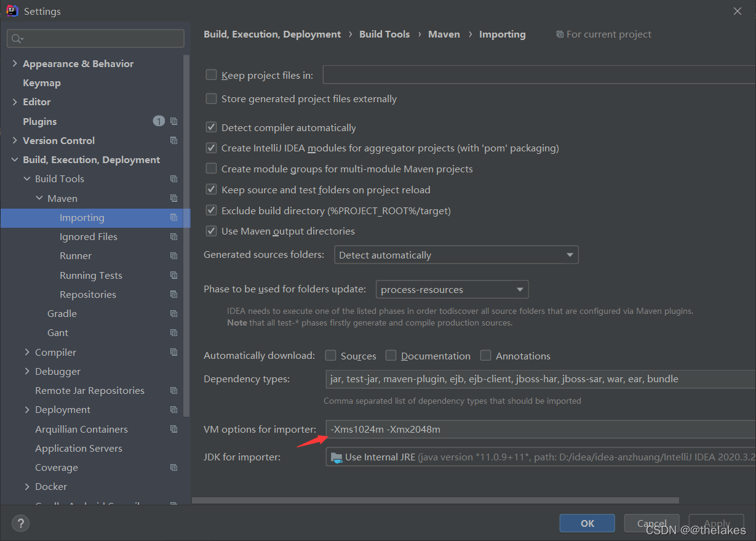Confirm settings with OK button

[x=587, y=523]
